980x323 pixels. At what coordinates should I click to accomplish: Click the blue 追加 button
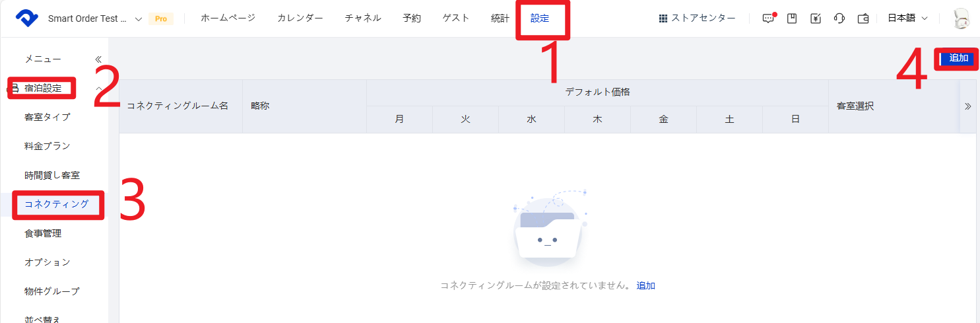pyautogui.click(x=958, y=58)
